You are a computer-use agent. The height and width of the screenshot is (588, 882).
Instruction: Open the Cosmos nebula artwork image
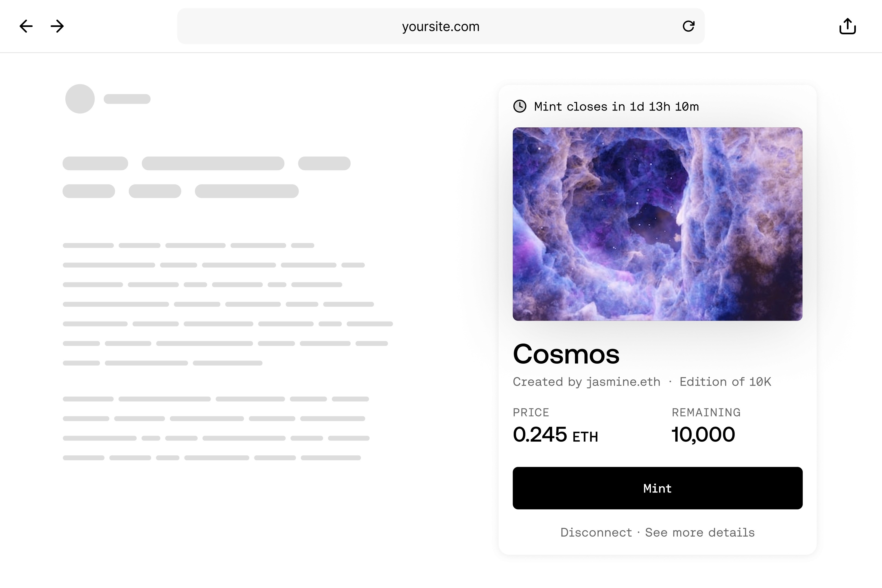657,224
